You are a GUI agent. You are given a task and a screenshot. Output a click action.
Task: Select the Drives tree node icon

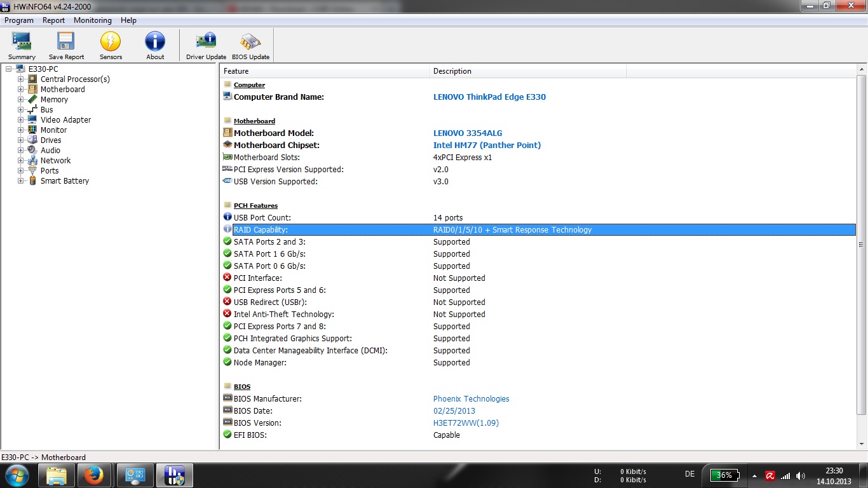(x=32, y=140)
